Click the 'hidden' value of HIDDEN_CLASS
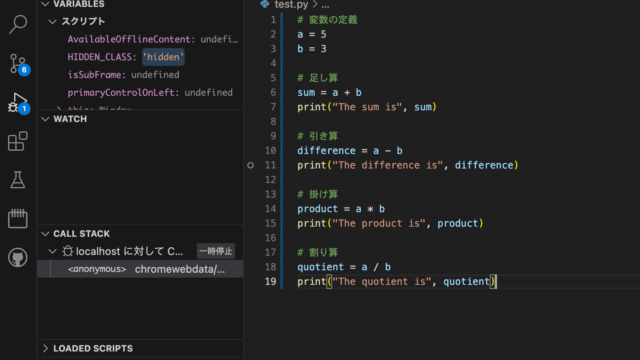Screen dimensions: 640x360 [163, 57]
